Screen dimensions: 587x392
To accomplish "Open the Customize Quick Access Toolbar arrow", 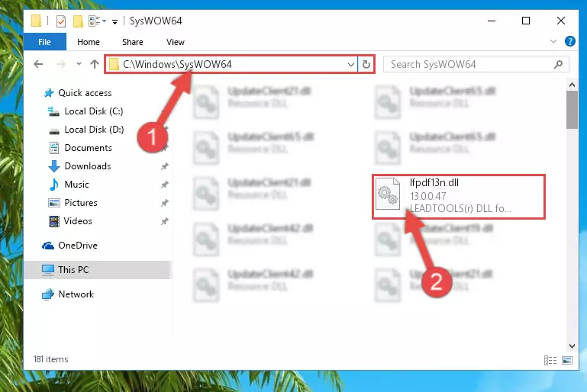I will 115,21.
